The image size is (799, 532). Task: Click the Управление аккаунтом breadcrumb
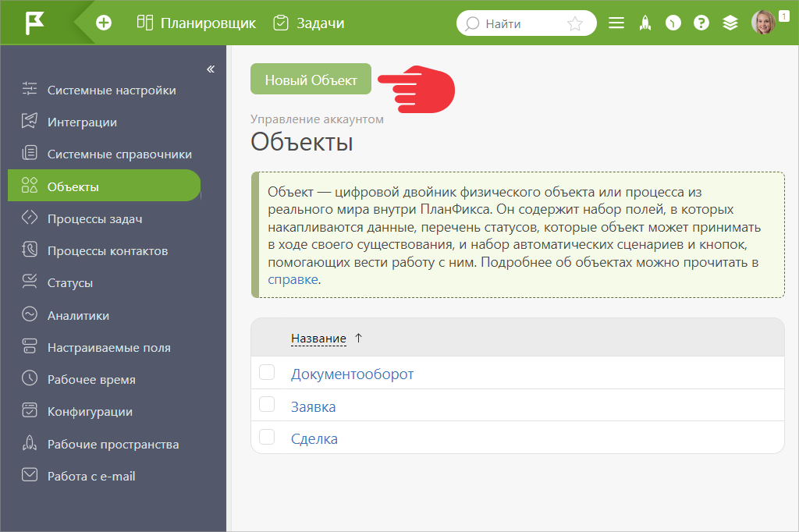point(317,119)
